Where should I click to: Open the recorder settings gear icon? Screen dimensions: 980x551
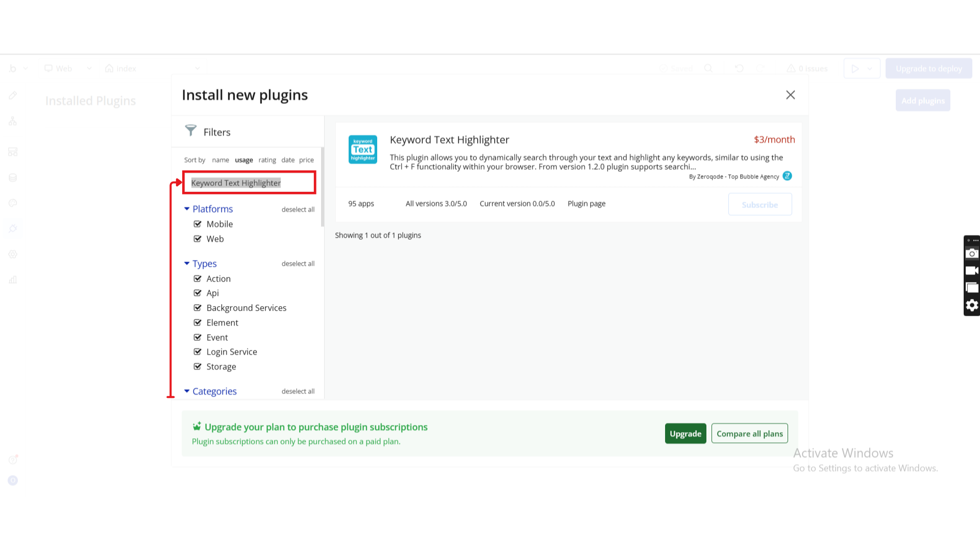point(972,305)
